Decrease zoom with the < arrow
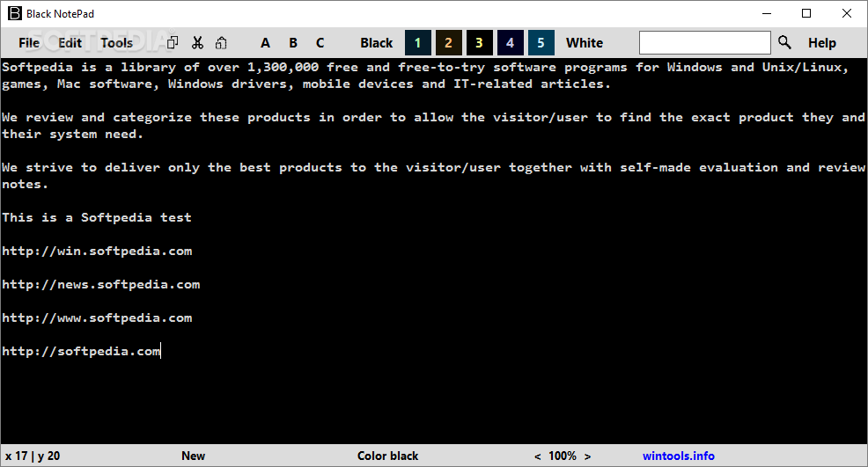 pos(538,456)
